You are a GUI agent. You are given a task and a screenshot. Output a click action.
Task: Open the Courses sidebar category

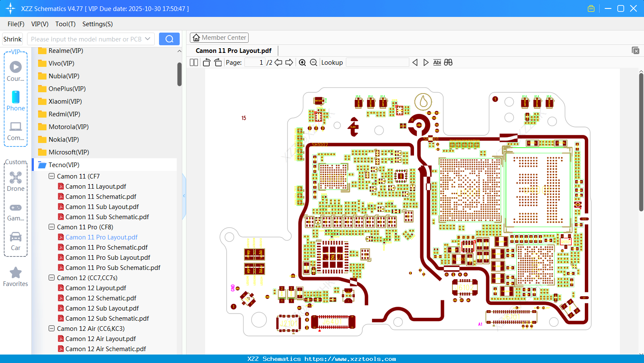[16, 71]
